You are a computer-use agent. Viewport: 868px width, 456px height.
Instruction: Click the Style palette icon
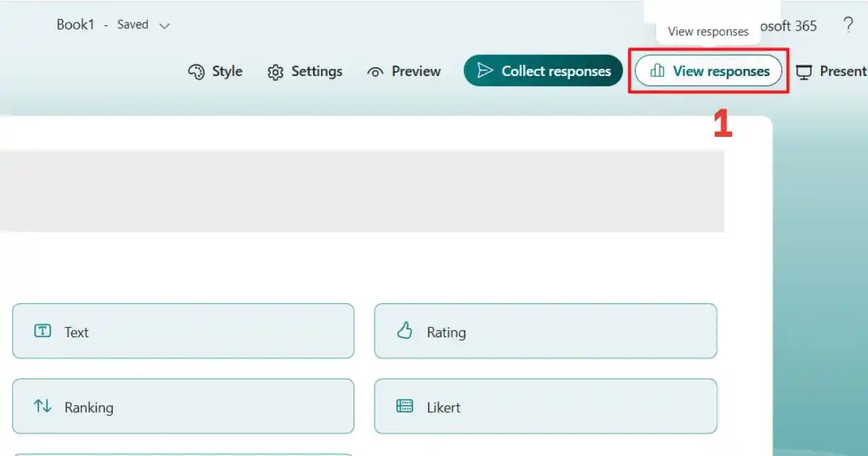[196, 72]
